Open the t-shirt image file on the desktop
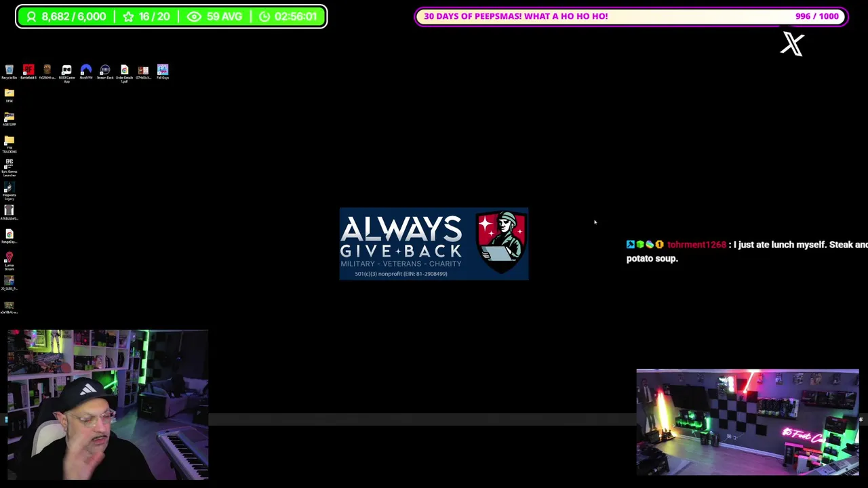The height and width of the screenshot is (488, 868). [x=9, y=213]
